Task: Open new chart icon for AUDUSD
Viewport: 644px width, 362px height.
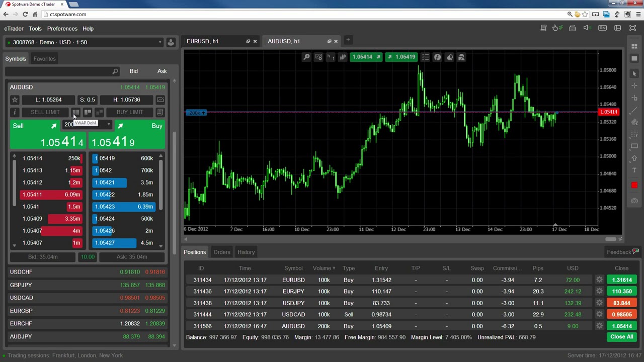Action: tap(160, 100)
